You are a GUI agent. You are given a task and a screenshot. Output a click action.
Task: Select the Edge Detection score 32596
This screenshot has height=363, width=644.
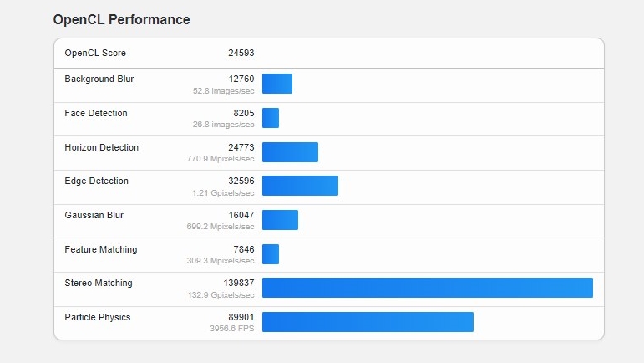click(x=241, y=181)
